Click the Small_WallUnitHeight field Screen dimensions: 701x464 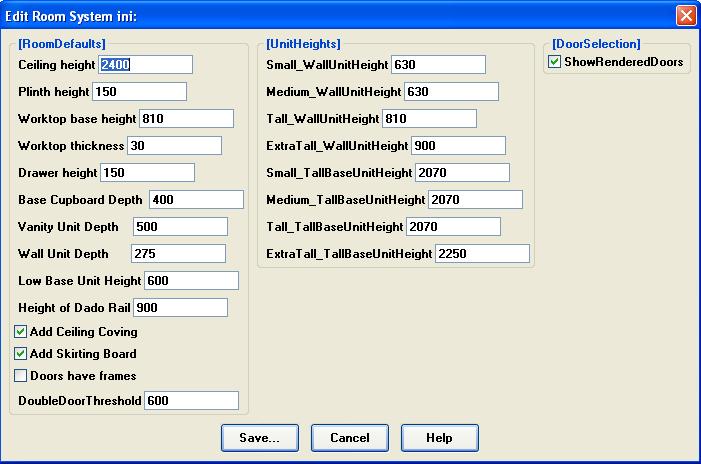click(438, 65)
